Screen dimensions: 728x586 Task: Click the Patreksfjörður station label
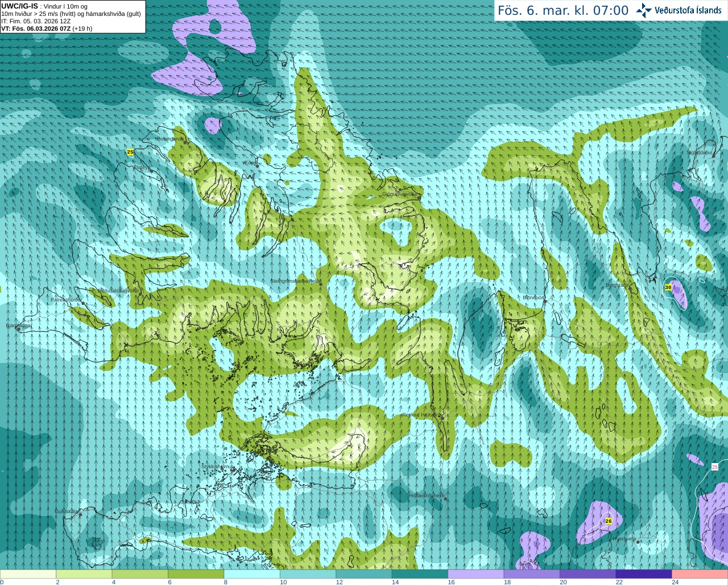pyautogui.click(x=67, y=299)
